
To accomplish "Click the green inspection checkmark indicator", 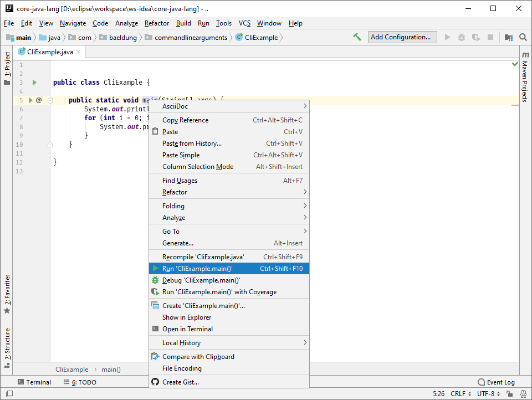I will (x=515, y=64).
